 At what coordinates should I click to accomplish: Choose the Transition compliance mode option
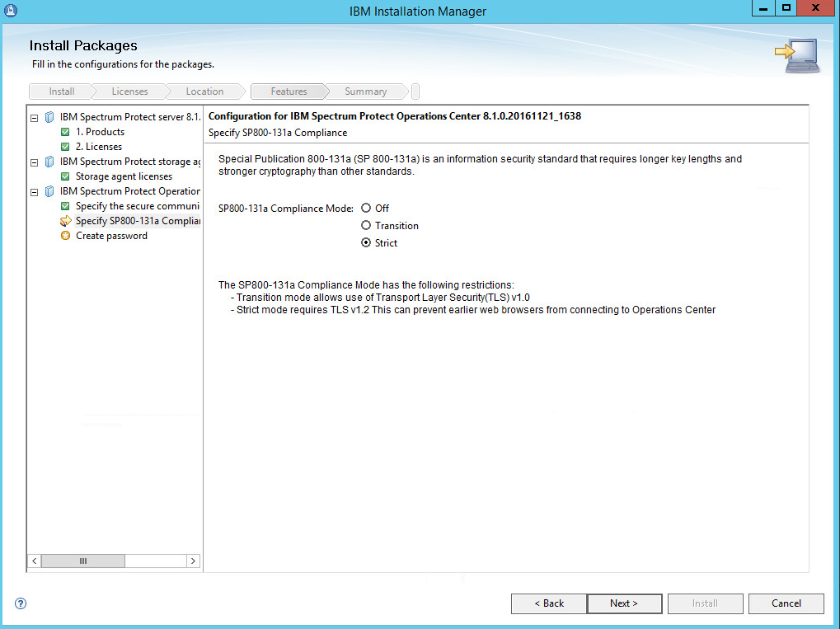[366, 226]
